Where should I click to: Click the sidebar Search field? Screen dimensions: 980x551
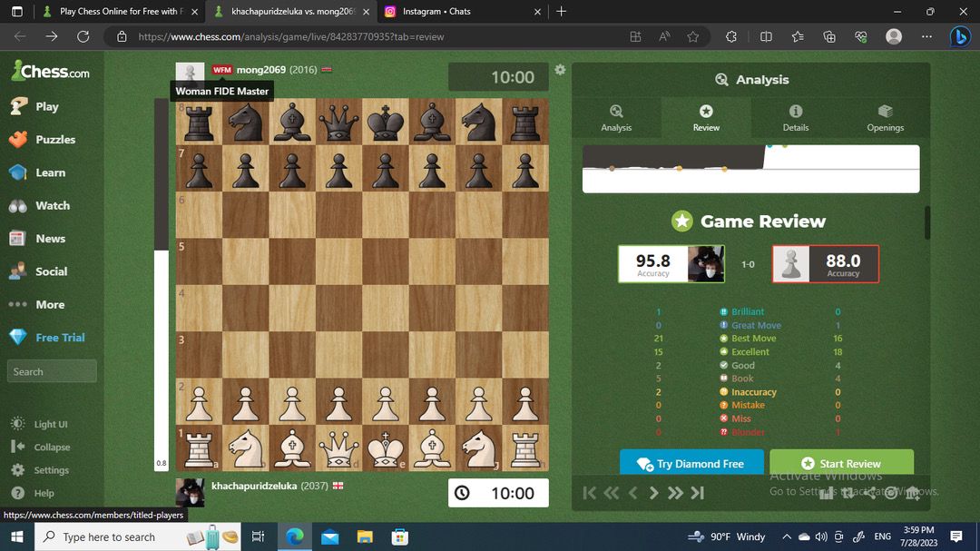pyautogui.click(x=52, y=371)
